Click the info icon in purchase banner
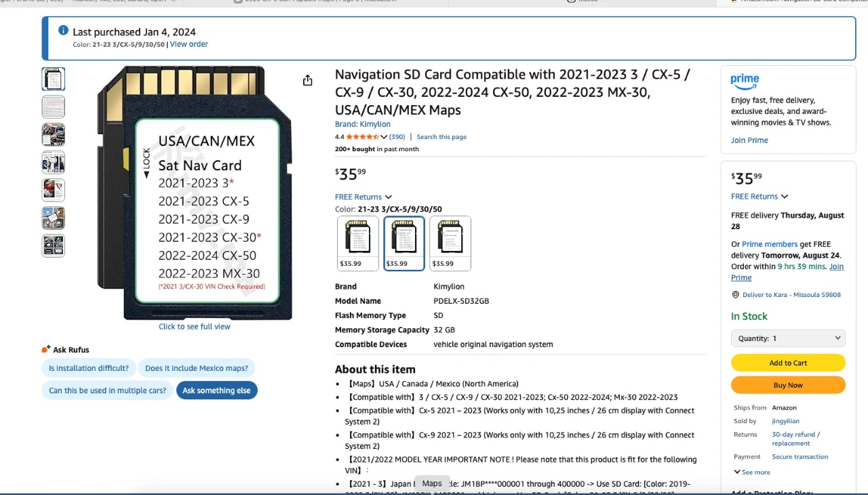Image resolution: width=868 pixels, height=495 pixels. click(x=64, y=31)
